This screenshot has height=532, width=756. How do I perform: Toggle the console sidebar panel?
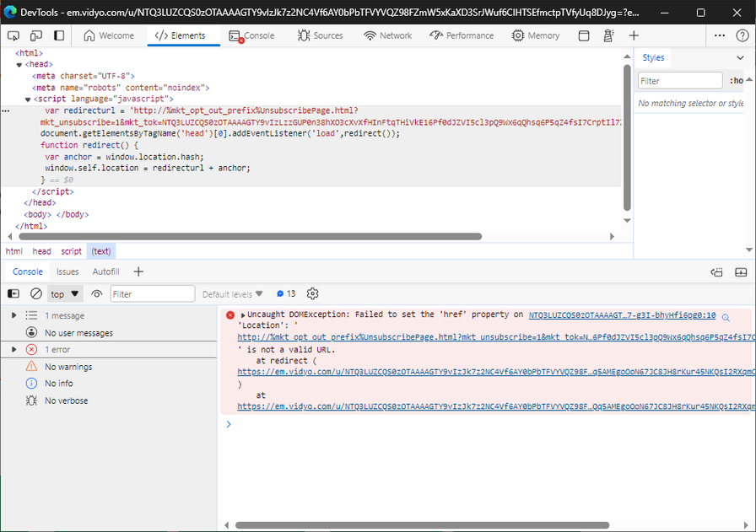point(13,294)
